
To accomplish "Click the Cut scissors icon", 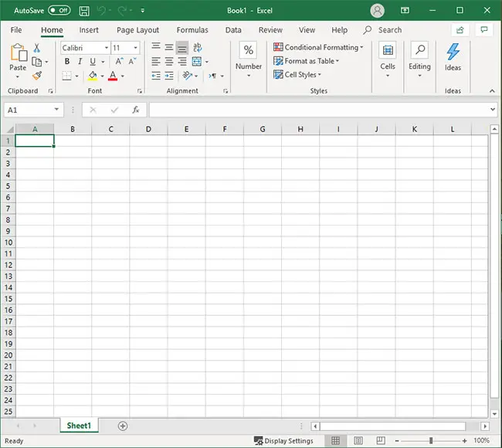I will 36,48.
